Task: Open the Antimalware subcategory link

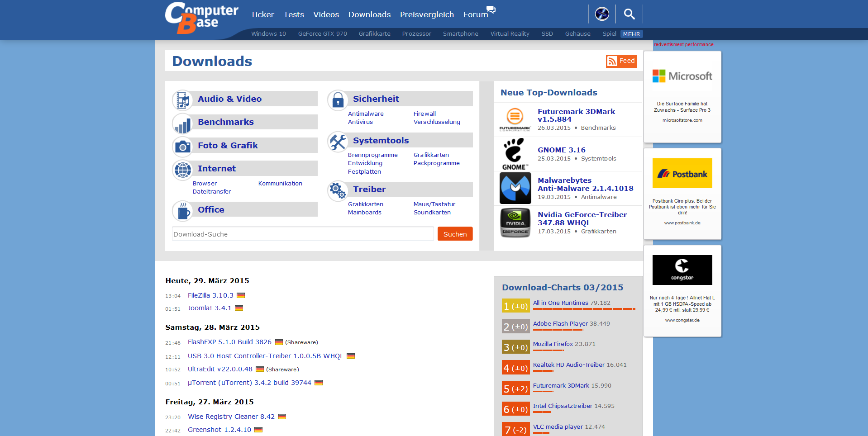Action: 366,114
